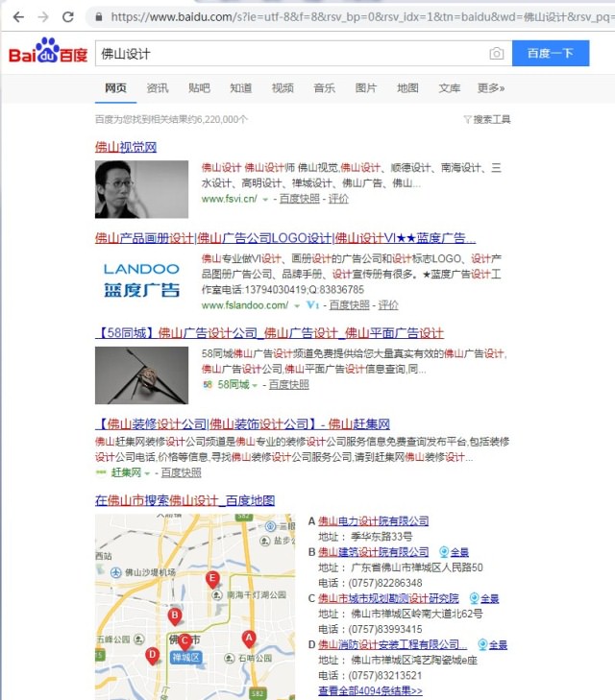The width and height of the screenshot is (615, 700).
Task: Click the 全景 panorama icon for 佛山消防设计安装工程
Action: pos(482,644)
